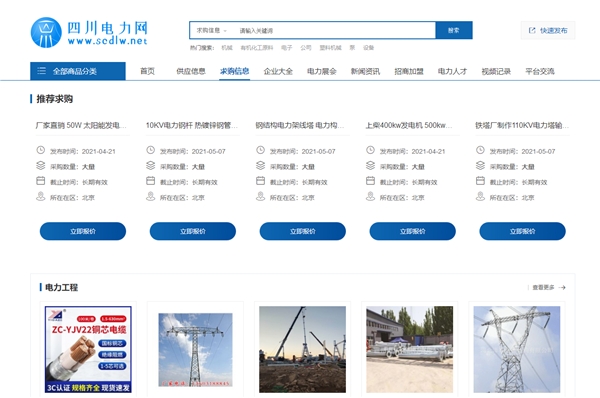Open the 招商加盟 nav item
The image size is (600, 398).
pyautogui.click(x=409, y=71)
